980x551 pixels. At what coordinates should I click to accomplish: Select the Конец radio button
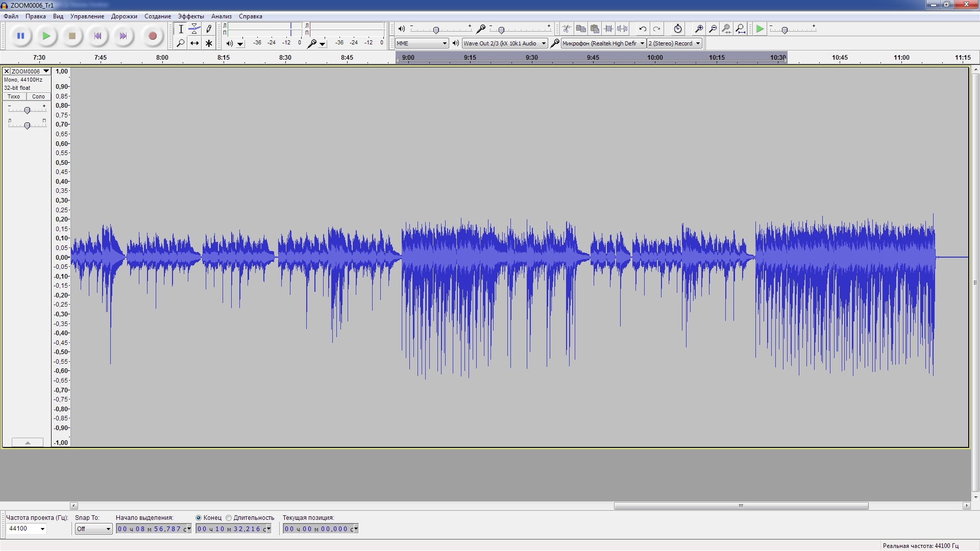coord(199,518)
